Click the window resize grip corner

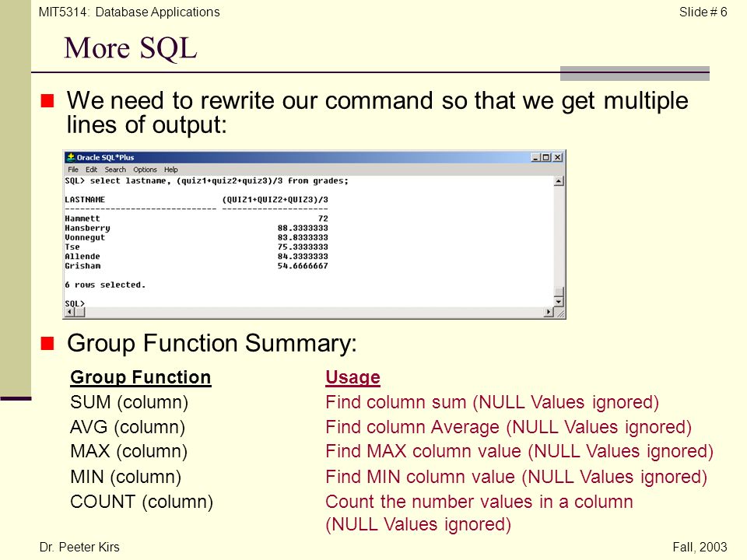(x=559, y=313)
